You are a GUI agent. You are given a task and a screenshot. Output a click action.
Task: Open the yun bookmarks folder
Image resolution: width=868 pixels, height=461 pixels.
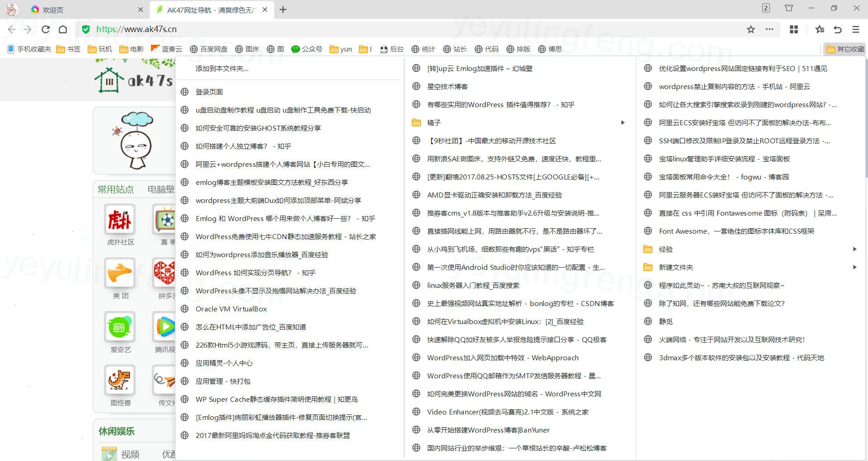pos(341,49)
